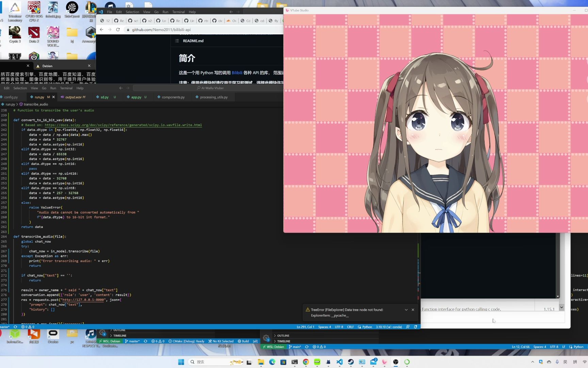This screenshot has width=588, height=368.
Task: Click manage gear icon above main* status bar
Action: click(266, 338)
